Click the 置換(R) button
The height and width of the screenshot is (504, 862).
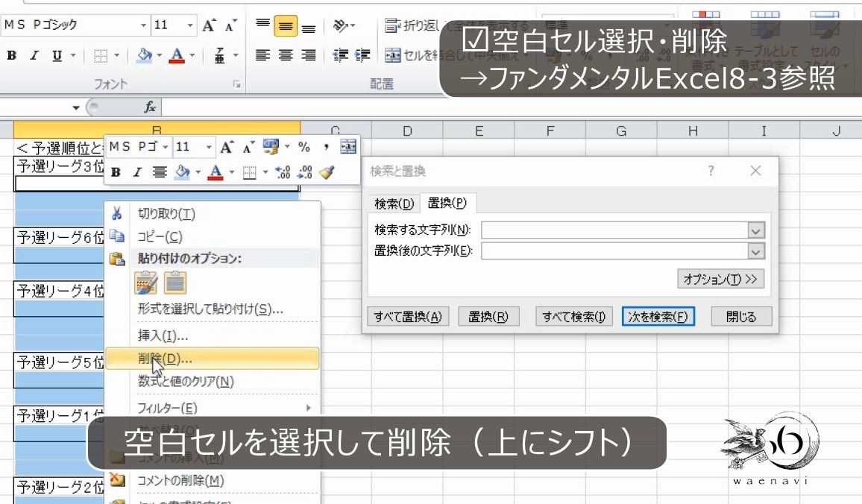click(x=488, y=317)
